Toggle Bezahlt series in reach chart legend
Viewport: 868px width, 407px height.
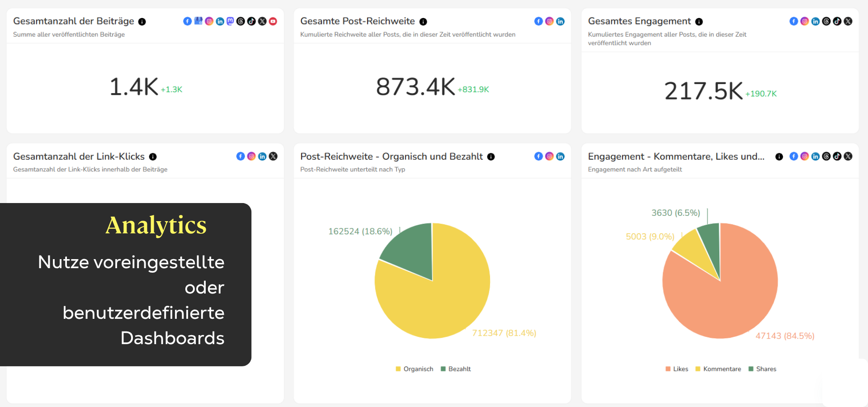point(456,369)
